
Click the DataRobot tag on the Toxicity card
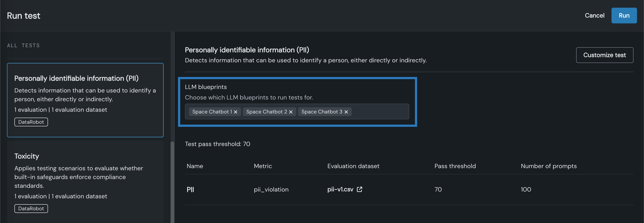[31, 209]
